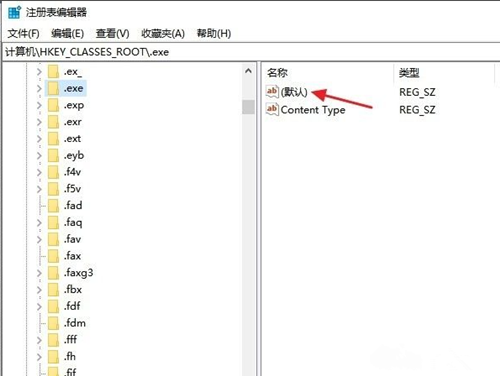Select the .fax key label
The image size is (500, 376).
pos(72,256)
